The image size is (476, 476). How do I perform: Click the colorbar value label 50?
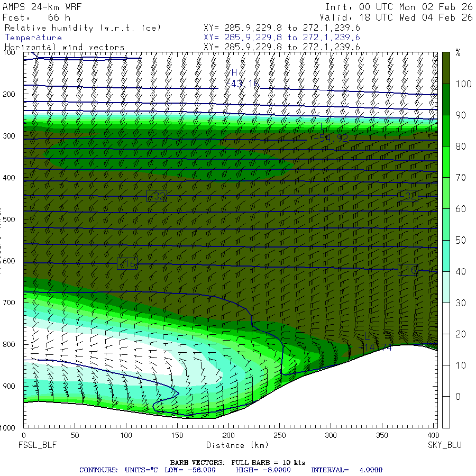461,241
